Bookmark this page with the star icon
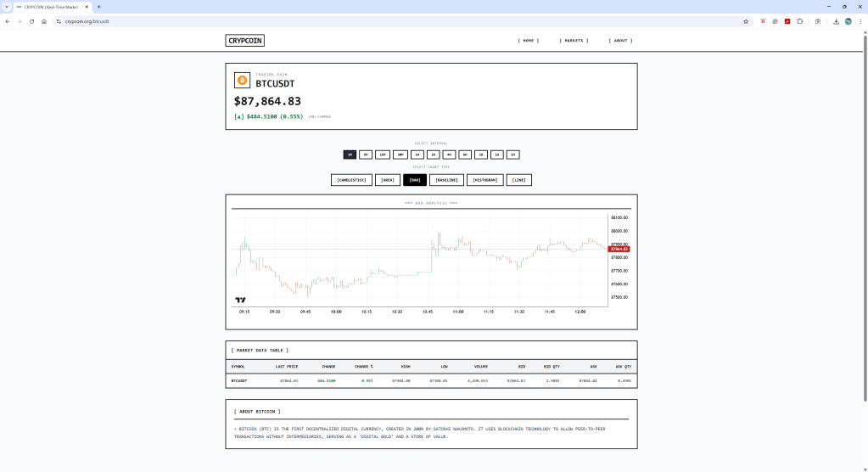Image resolution: width=868 pixels, height=472 pixels. [746, 21]
